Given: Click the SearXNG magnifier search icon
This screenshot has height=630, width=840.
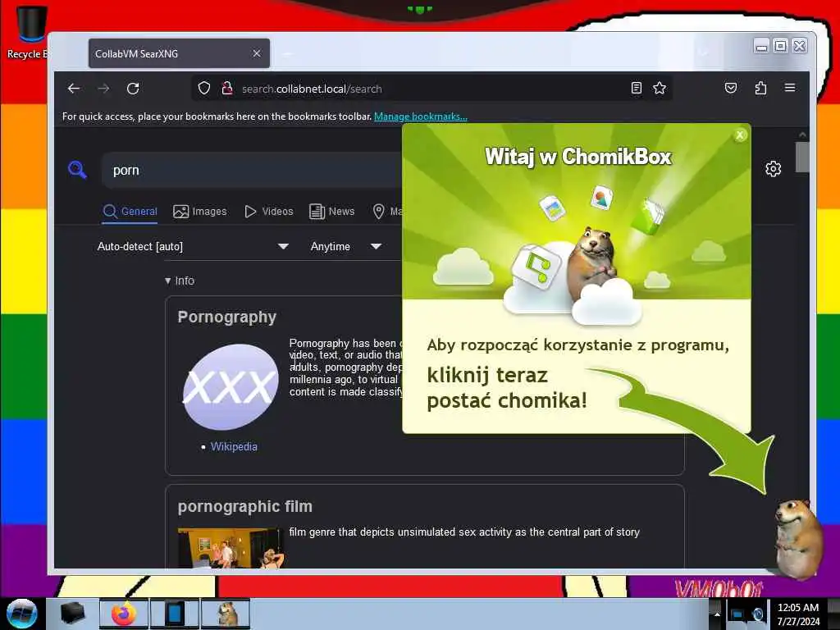Looking at the screenshot, I should pos(78,170).
